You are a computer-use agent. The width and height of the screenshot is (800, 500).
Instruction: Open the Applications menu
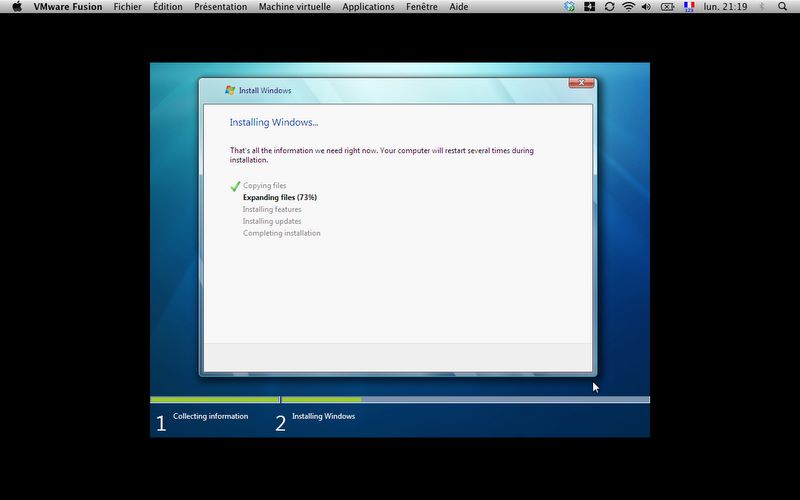coord(368,7)
